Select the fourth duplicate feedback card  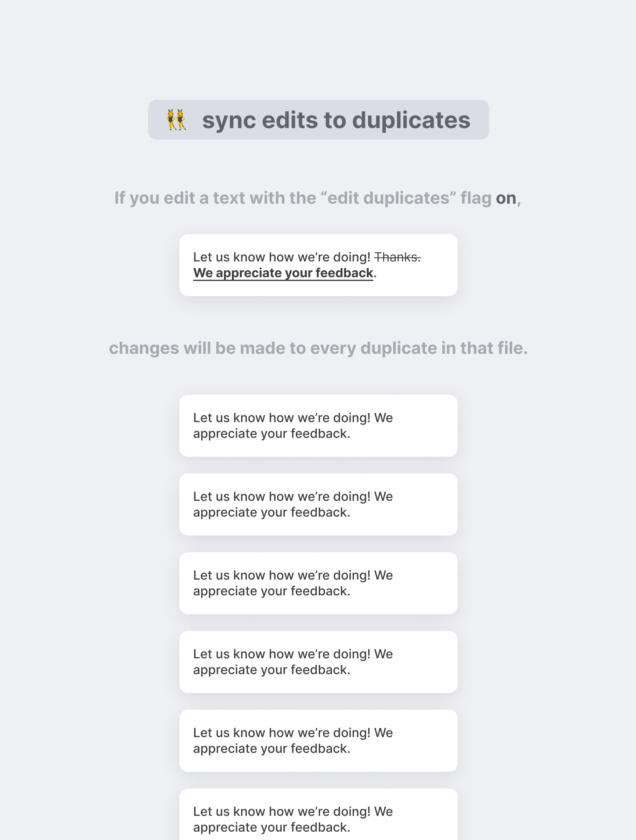(318, 662)
